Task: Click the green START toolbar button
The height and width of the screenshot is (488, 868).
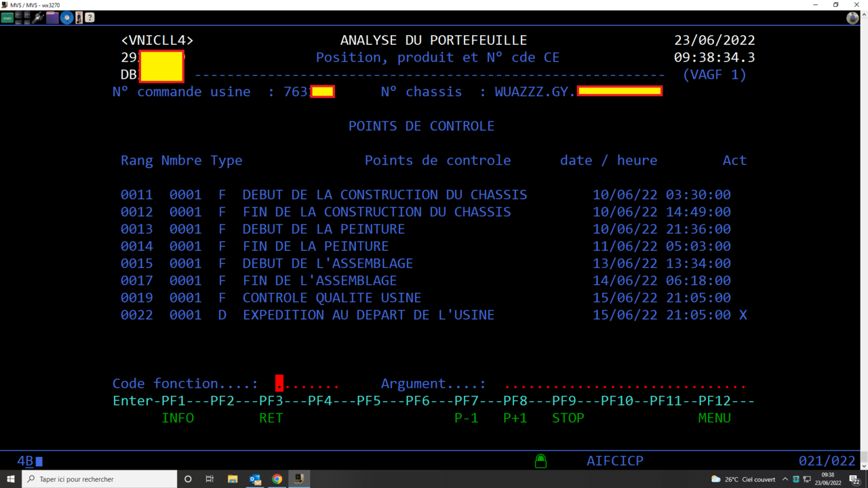Action: click(x=7, y=18)
